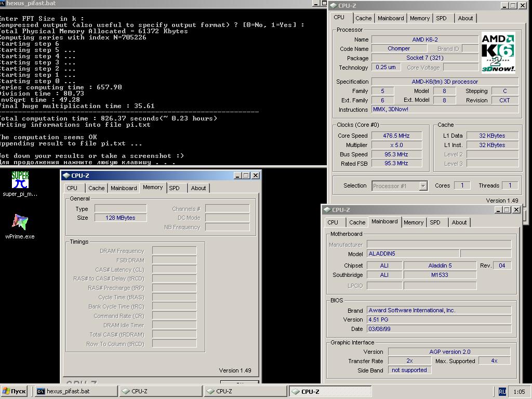Minimize the hexus_pifast.bat console window
The width and height of the screenshot is (532, 399).
pyautogui.click(x=316, y=4)
